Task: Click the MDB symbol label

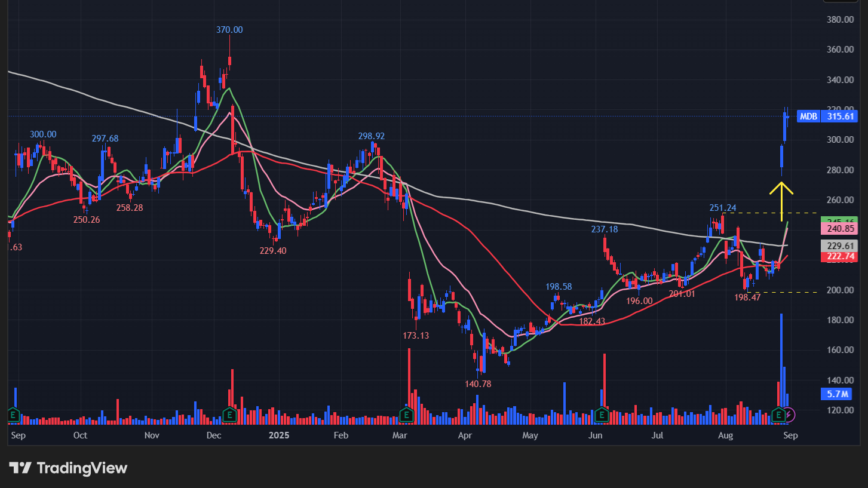Action: pyautogui.click(x=808, y=116)
